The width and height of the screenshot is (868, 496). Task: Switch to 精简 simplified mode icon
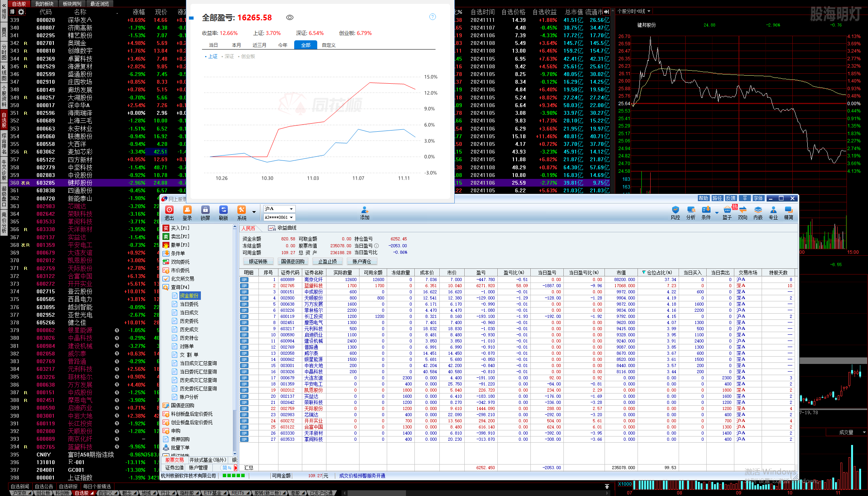click(788, 212)
